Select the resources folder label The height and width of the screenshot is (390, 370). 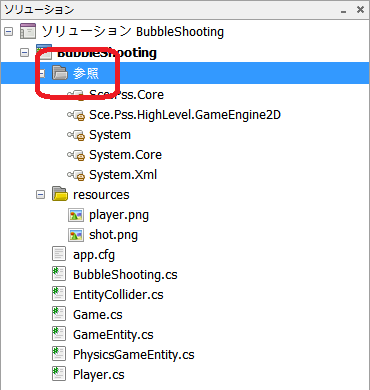click(101, 195)
